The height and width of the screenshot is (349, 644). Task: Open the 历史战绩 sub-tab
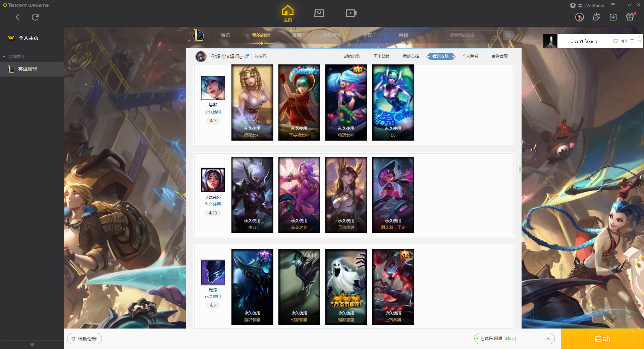381,56
